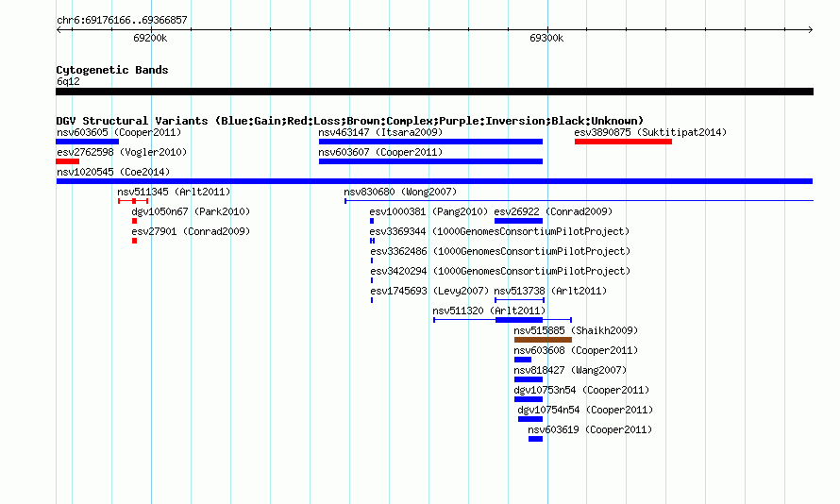Click the nsv513738 (Arlt2011) label

550,291
